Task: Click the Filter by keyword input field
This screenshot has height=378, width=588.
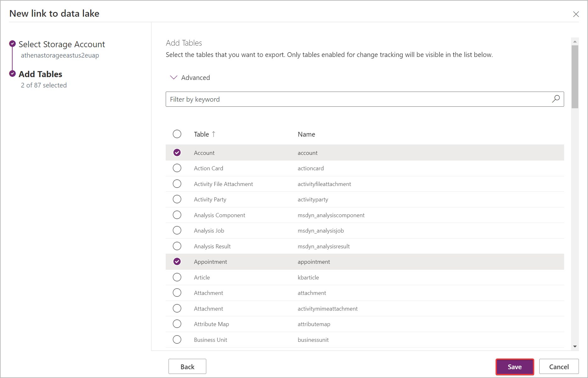Action: 358,99
